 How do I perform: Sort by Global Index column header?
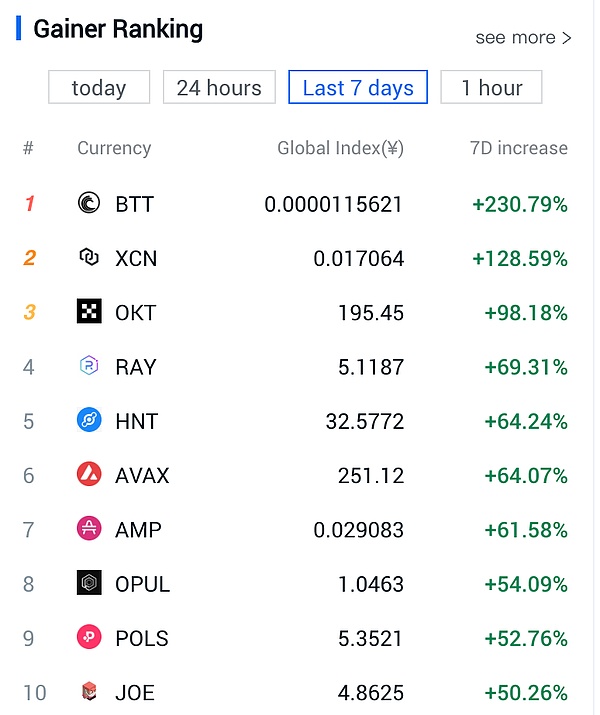click(340, 148)
